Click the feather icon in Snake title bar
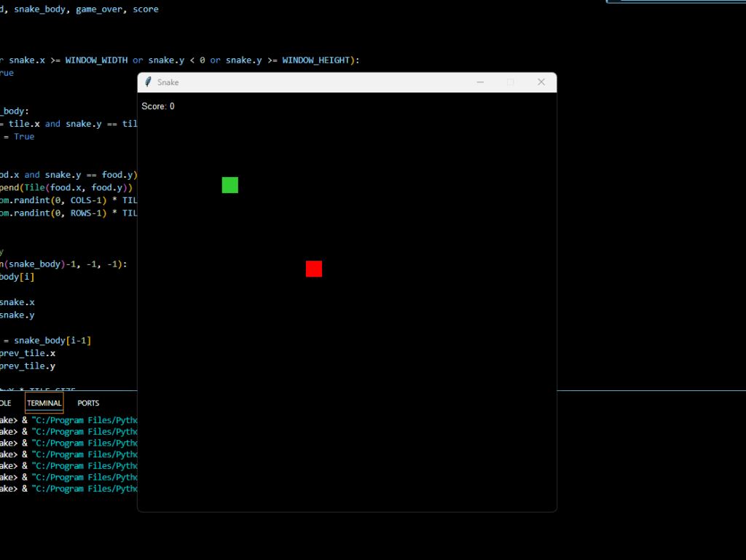 click(x=149, y=82)
